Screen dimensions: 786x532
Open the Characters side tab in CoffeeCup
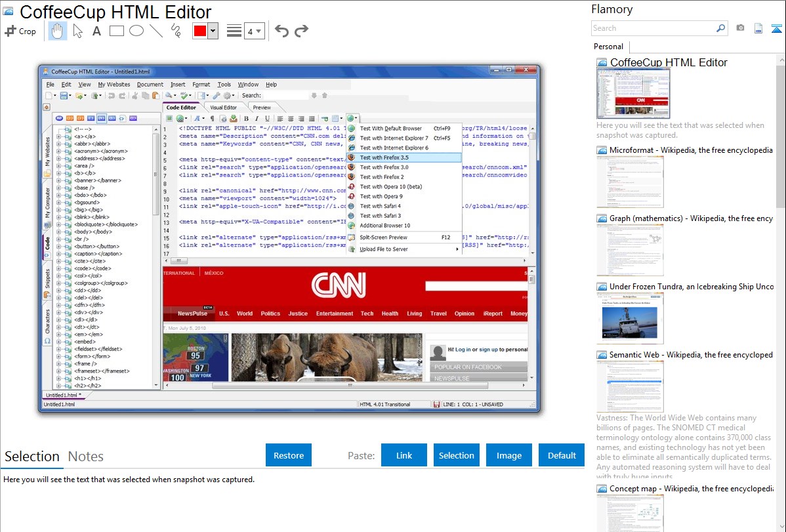[47, 326]
